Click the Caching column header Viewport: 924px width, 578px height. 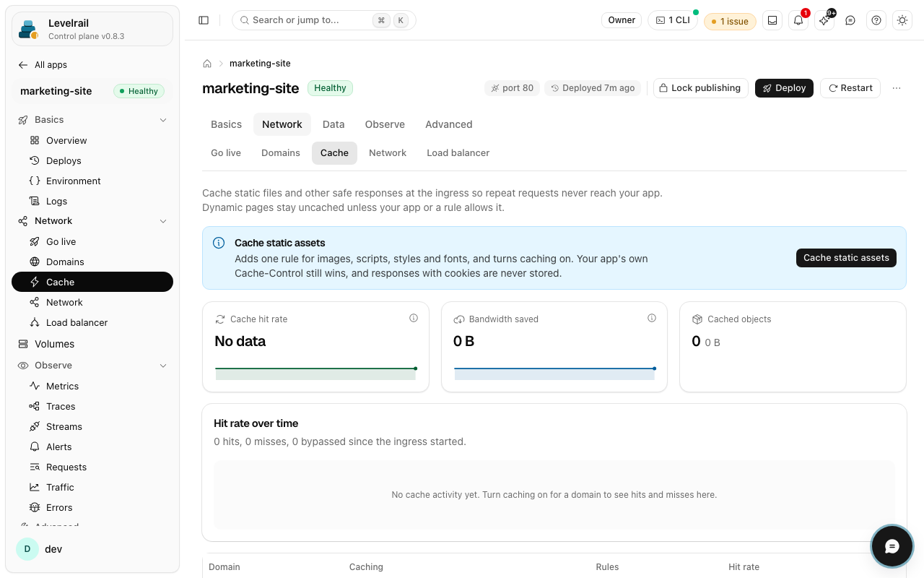[366, 567]
